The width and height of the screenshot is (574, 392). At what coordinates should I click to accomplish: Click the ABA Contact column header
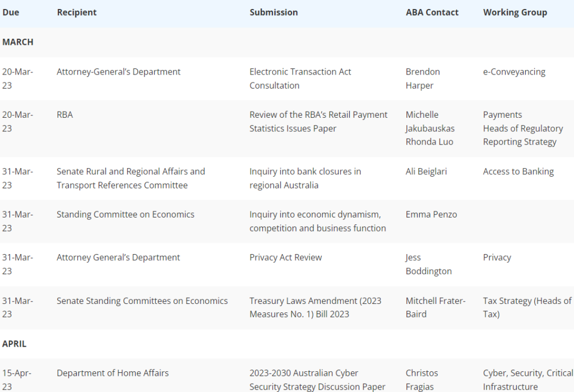tap(432, 12)
